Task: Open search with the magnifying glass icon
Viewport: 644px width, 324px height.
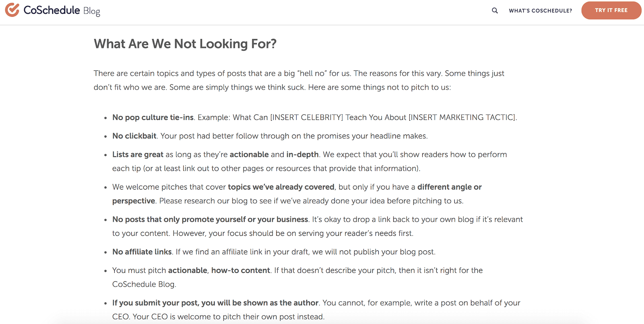Action: click(x=494, y=10)
